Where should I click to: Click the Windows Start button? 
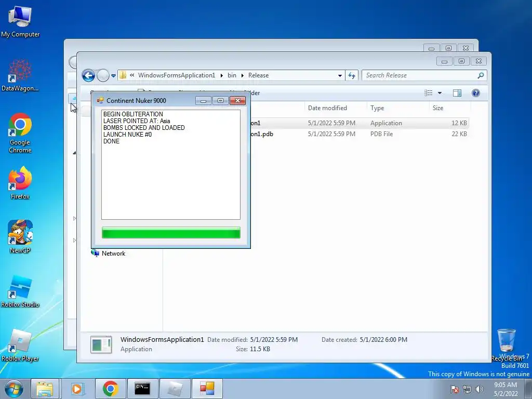[14, 389]
